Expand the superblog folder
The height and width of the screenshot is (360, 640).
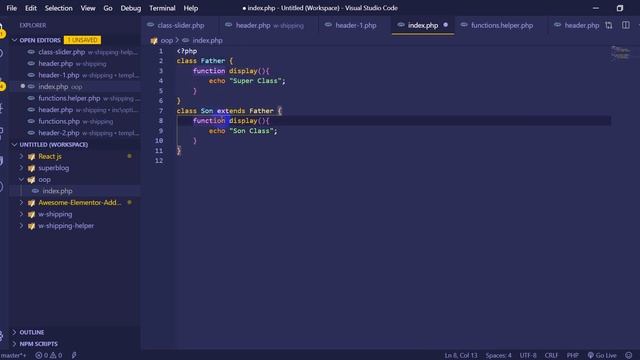[x=21, y=168]
